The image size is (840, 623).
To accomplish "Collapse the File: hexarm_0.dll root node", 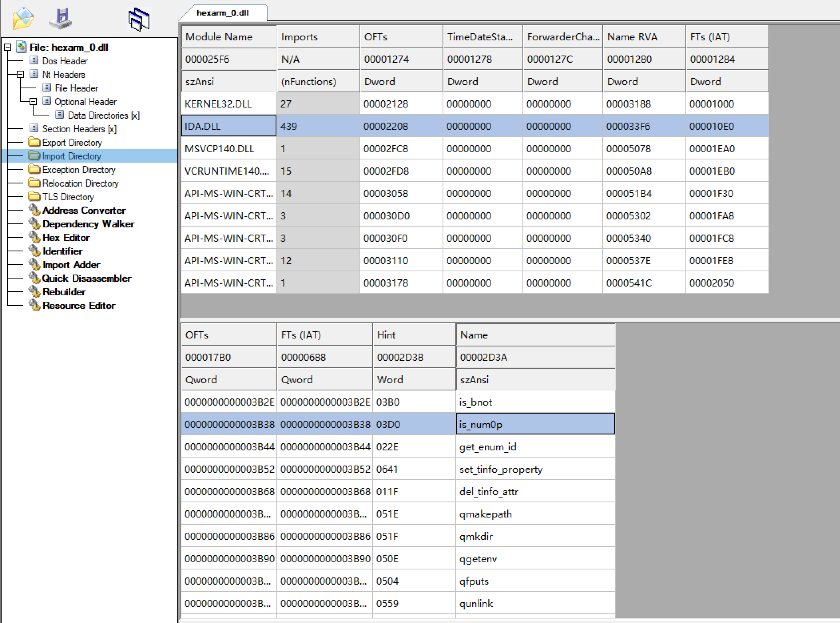I will point(8,48).
